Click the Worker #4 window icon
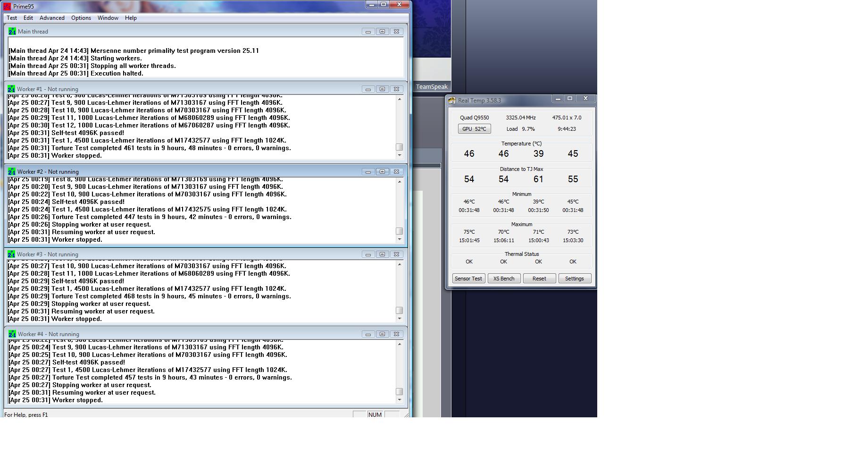Screen dimensions: 868x465 [12, 334]
